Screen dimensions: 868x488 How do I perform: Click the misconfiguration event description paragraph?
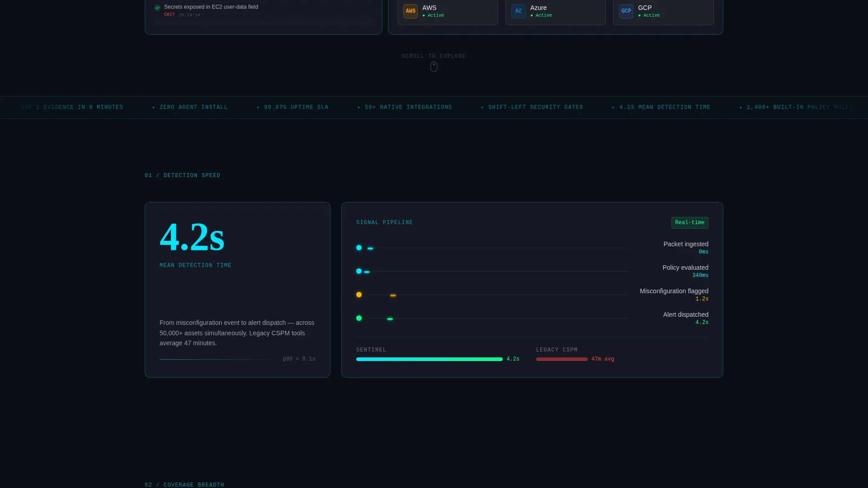[x=237, y=333]
